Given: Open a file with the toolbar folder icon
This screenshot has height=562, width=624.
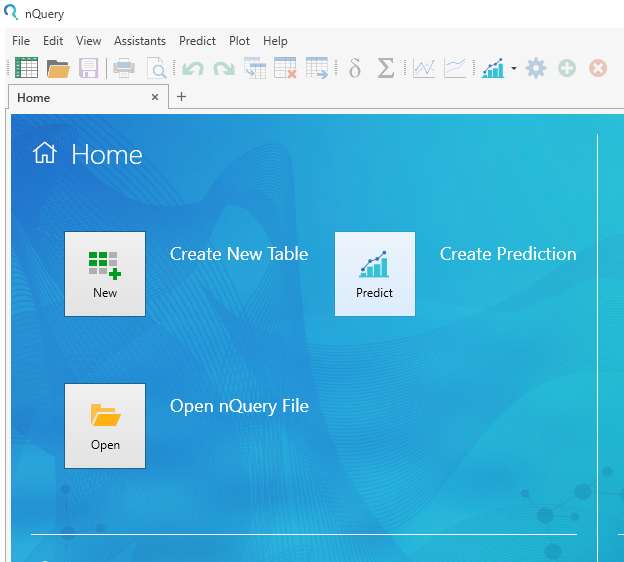Looking at the screenshot, I should pyautogui.click(x=58, y=68).
